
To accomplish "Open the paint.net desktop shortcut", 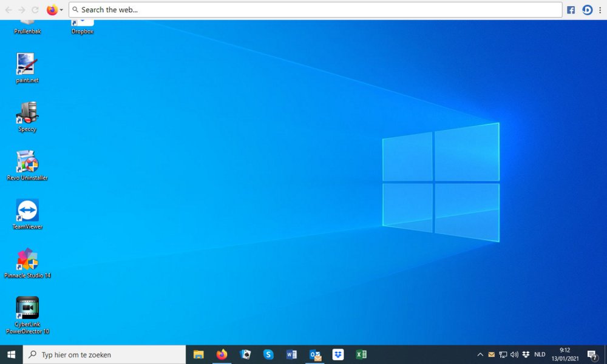I will [27, 65].
